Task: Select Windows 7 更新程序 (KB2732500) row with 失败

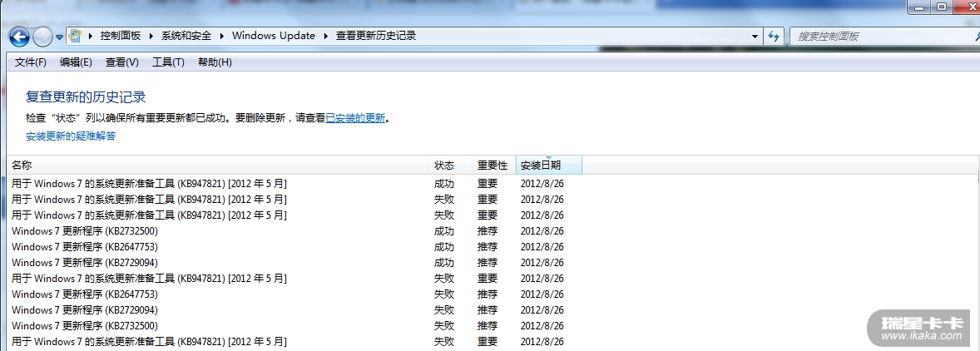Action: [288, 325]
